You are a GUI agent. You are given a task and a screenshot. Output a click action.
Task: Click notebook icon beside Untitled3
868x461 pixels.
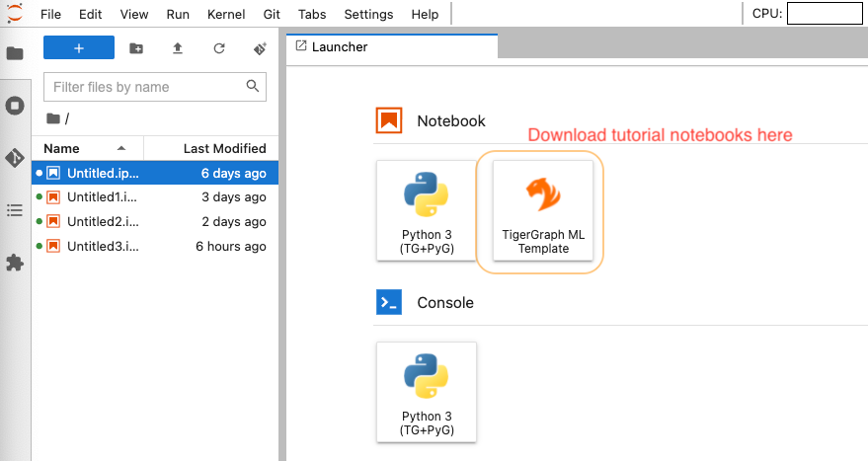coord(53,246)
